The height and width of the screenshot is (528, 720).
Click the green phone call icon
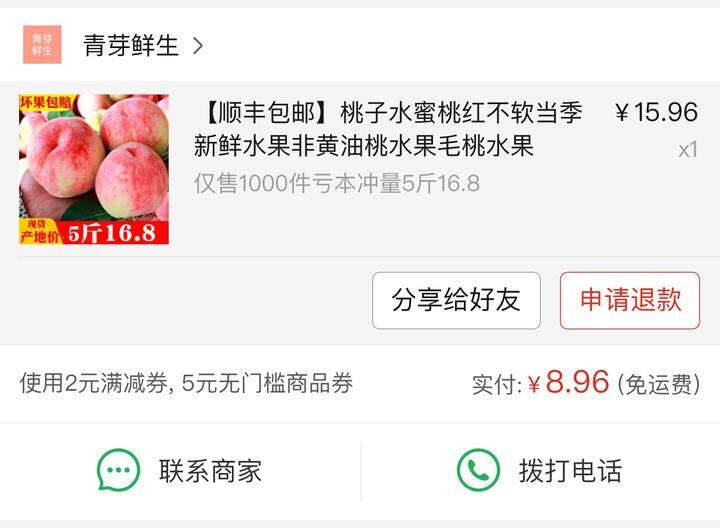pos(478,470)
